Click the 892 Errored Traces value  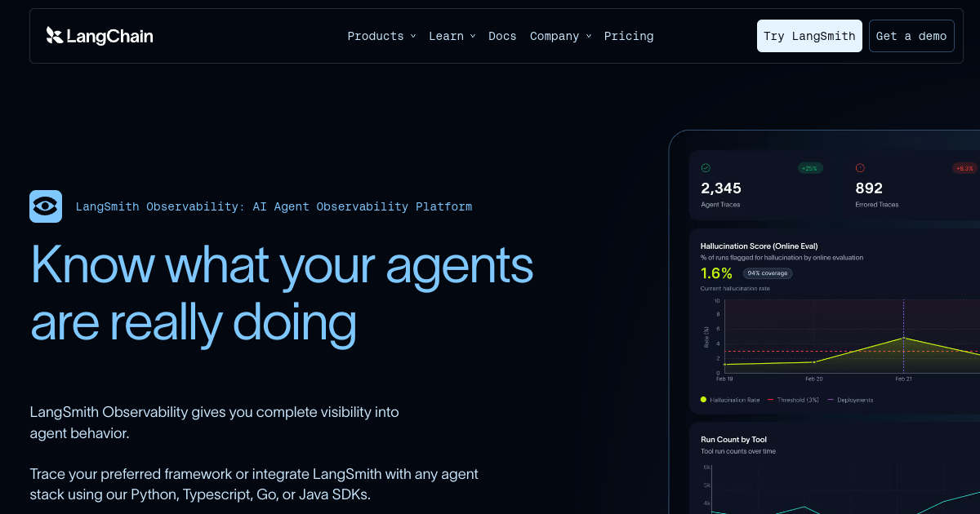coord(869,188)
